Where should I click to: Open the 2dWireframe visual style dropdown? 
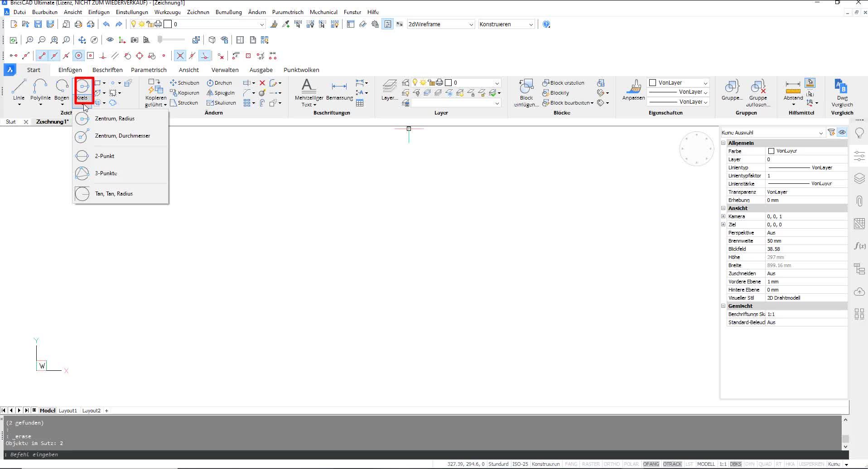pos(440,24)
